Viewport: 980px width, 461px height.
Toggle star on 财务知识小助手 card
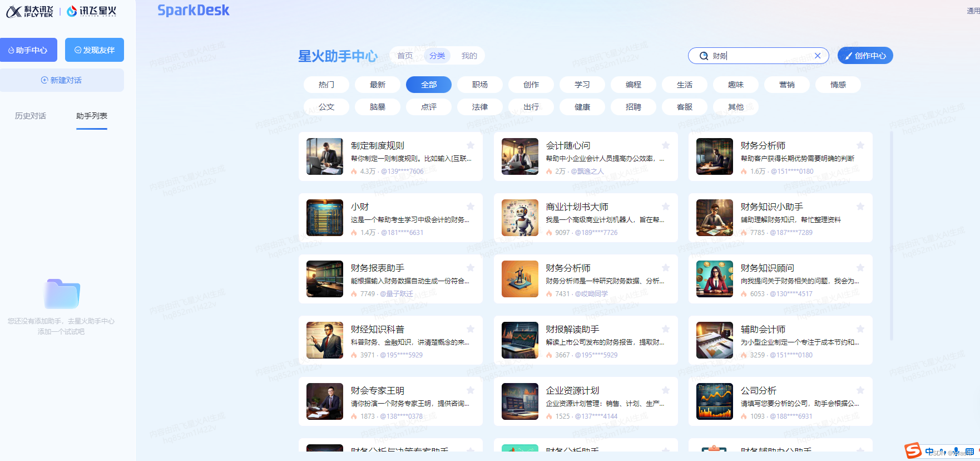(860, 207)
